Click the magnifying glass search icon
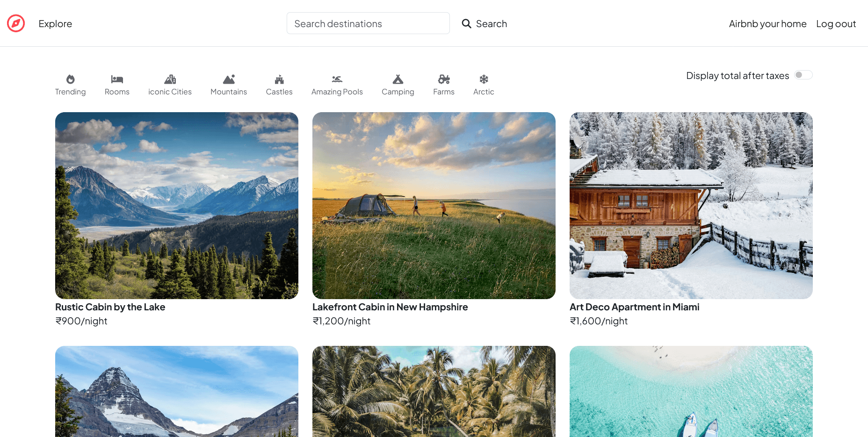The image size is (868, 437). tap(466, 23)
